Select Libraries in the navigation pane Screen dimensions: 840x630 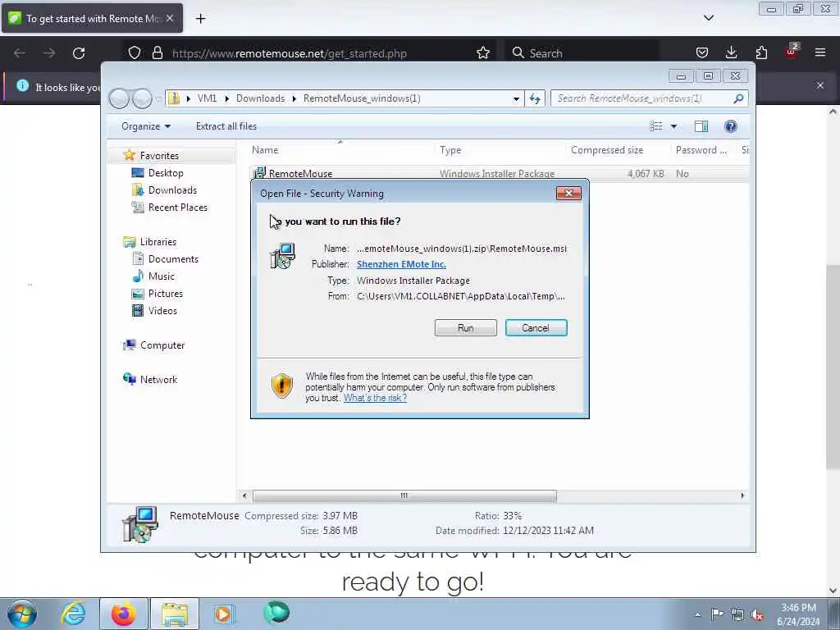point(158,242)
